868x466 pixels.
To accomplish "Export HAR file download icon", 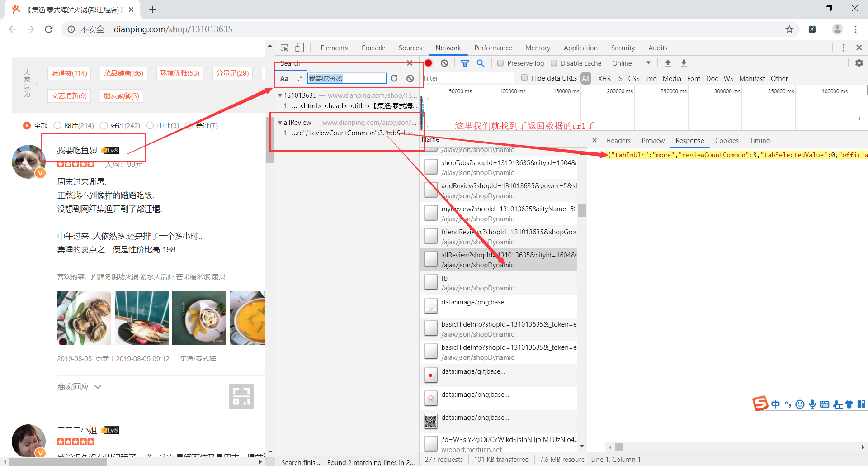I will [x=684, y=63].
